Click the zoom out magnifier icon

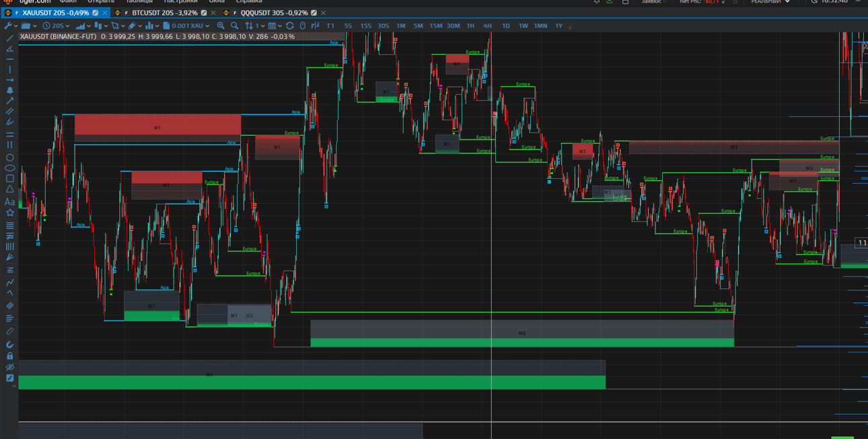[234, 26]
